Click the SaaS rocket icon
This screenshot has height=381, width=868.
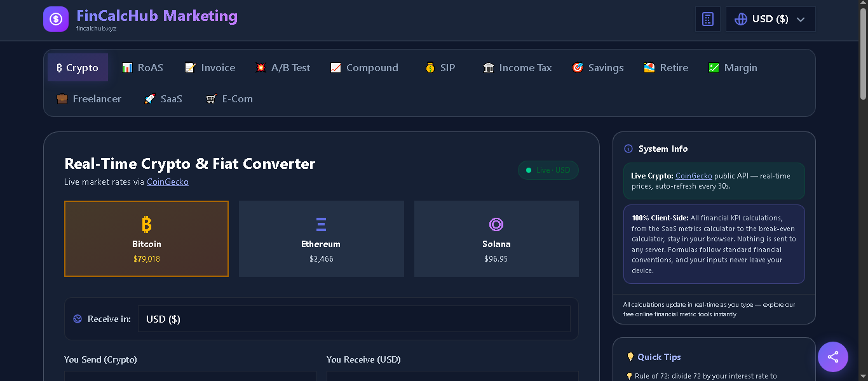150,98
